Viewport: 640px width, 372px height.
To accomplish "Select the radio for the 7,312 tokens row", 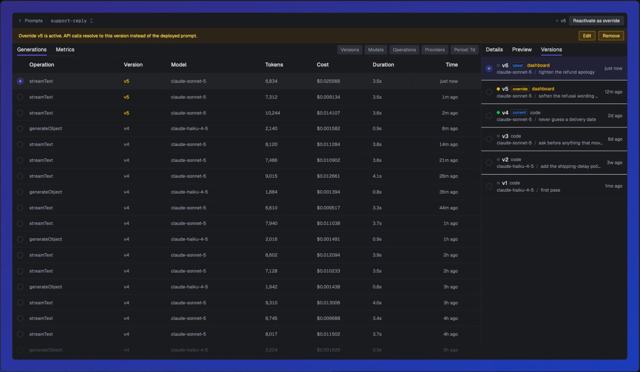I will (x=20, y=97).
